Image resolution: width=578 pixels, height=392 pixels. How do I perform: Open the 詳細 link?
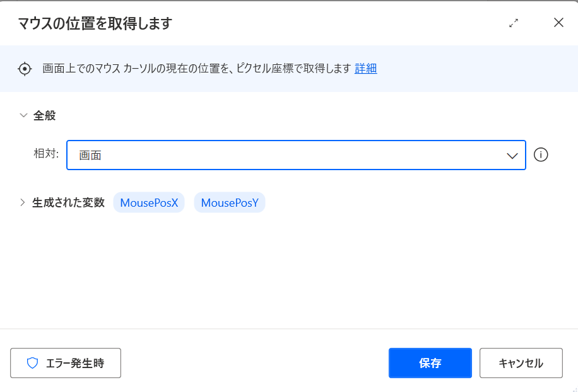click(x=366, y=69)
